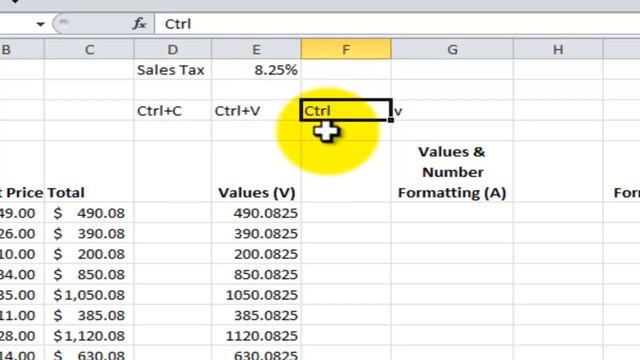
Task: Select the Total header cell
Action: (x=89, y=171)
